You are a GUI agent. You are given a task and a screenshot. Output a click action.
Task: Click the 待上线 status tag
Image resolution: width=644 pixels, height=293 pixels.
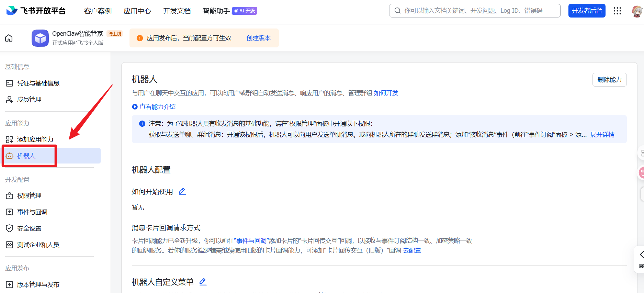coord(114,34)
